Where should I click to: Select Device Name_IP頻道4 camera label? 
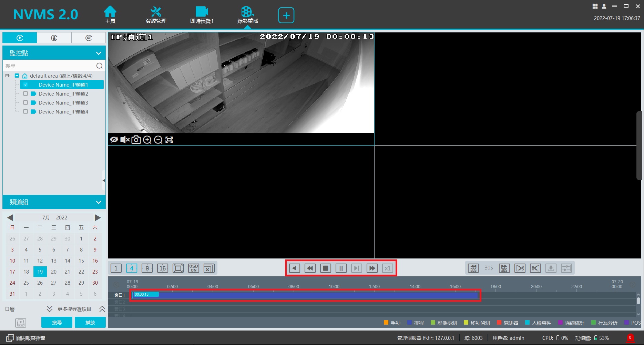tap(63, 111)
